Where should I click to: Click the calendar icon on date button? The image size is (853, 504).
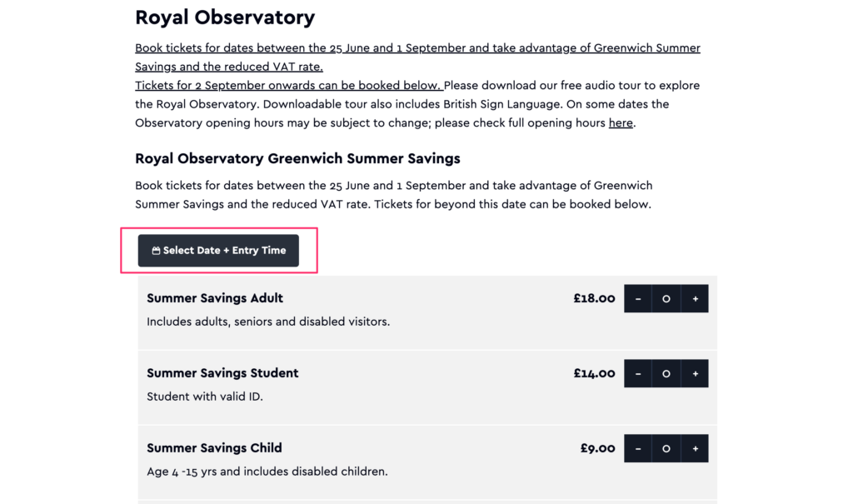[x=156, y=251]
